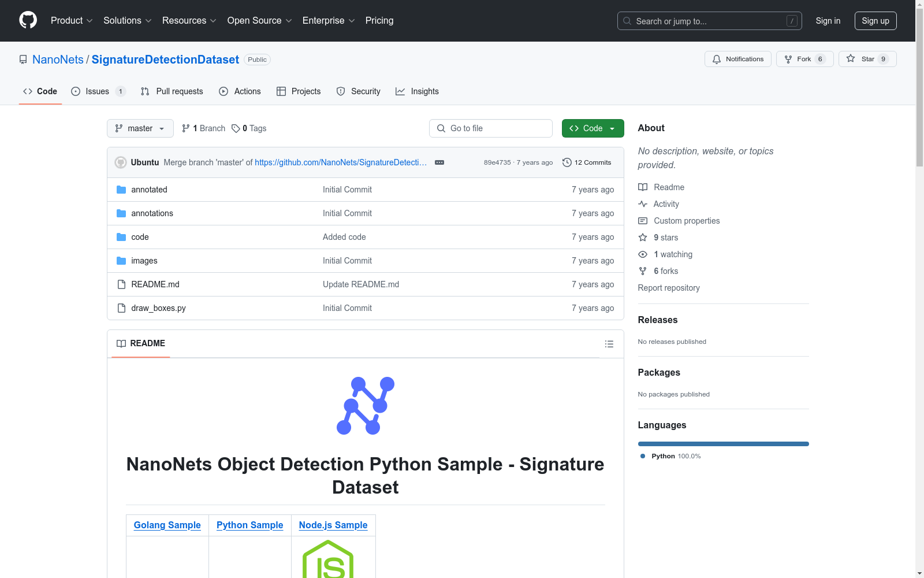The image size is (924, 578).
Task: Click the README.md file icon
Action: pos(121,284)
